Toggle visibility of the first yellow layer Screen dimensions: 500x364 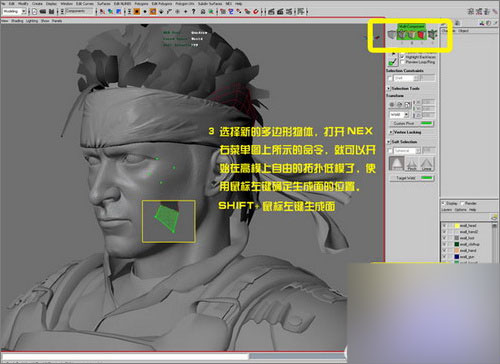tap(444, 226)
